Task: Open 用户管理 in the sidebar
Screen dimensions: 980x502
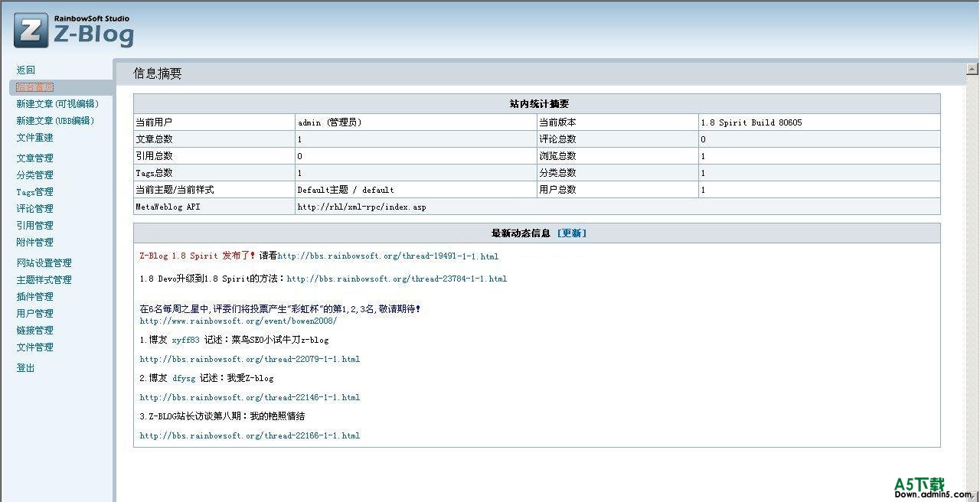Action: tap(35, 314)
